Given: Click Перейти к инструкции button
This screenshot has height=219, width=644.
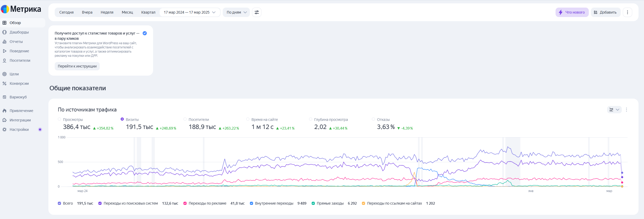Looking at the screenshot, I should (x=77, y=66).
